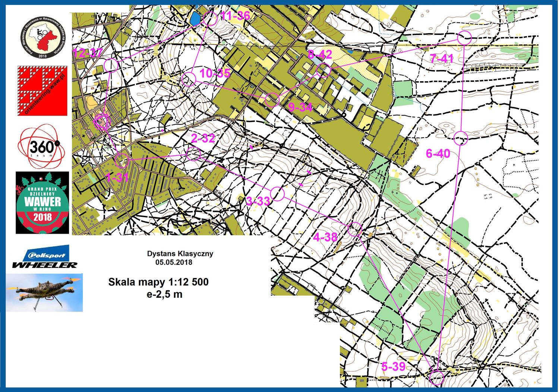The height and width of the screenshot is (392, 559).
Task: Select the circle for control 2-32
Action: pos(193,154)
